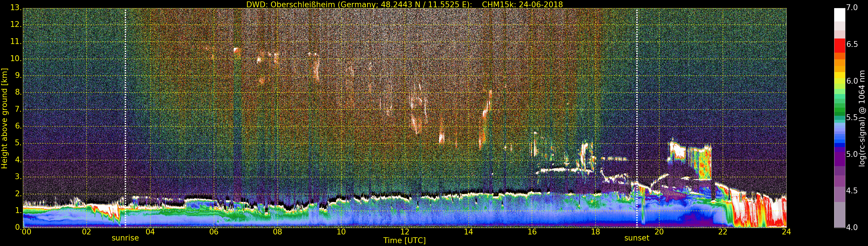Click the 'Height above ground [km]' axis label
Screen dimensions: 868x246
[x=4, y=118]
